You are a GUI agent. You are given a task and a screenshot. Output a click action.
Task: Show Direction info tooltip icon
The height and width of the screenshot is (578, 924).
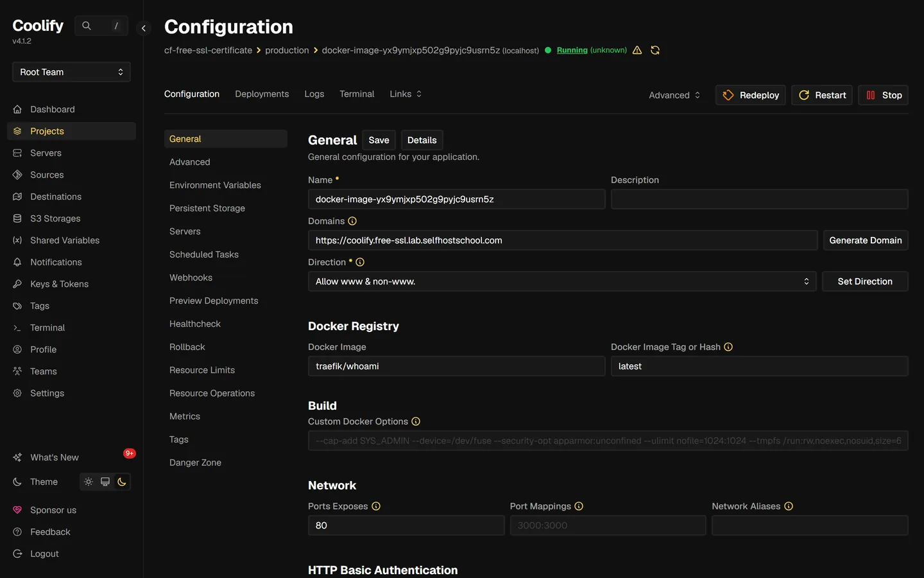tap(360, 262)
